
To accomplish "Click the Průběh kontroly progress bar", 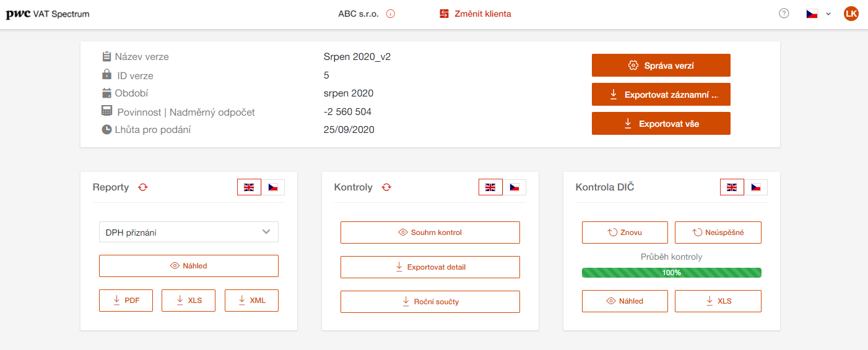I will coord(672,273).
